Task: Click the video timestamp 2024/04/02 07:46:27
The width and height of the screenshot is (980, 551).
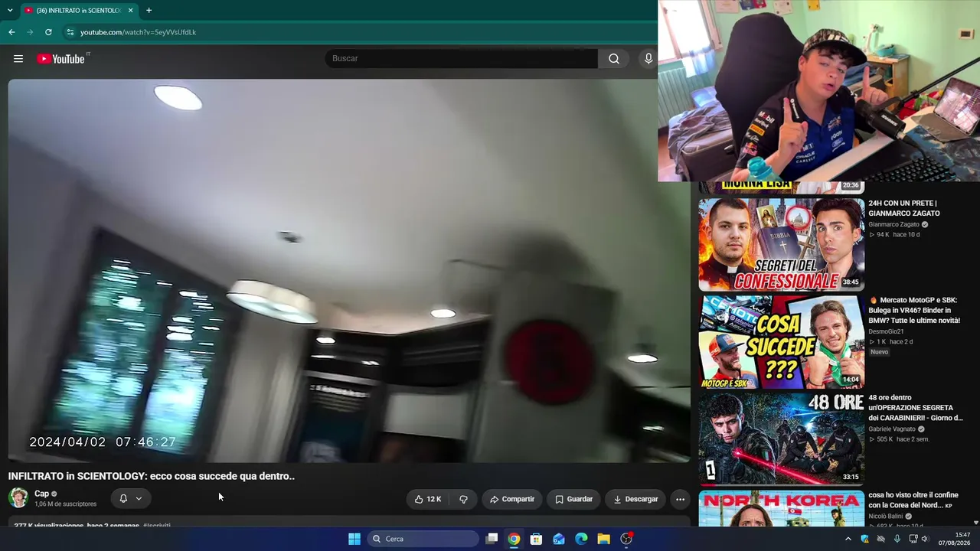Action: [x=103, y=442]
